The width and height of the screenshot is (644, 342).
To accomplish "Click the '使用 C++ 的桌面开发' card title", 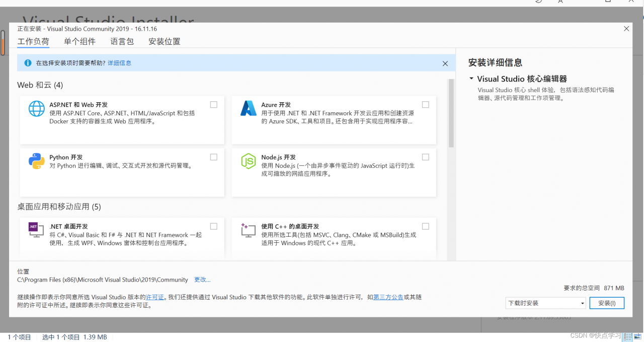I will 290,226.
